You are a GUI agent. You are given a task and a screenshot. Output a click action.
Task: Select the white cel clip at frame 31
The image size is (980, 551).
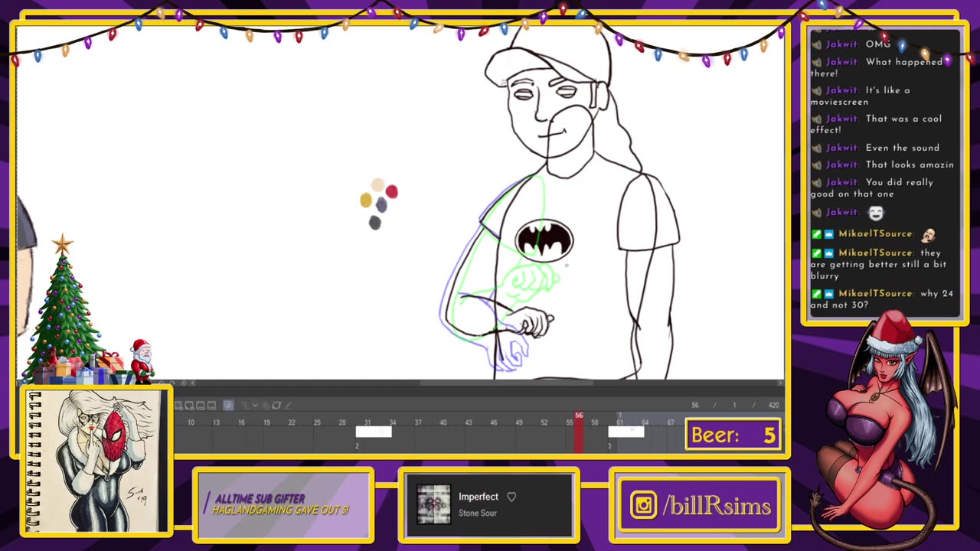tap(374, 432)
